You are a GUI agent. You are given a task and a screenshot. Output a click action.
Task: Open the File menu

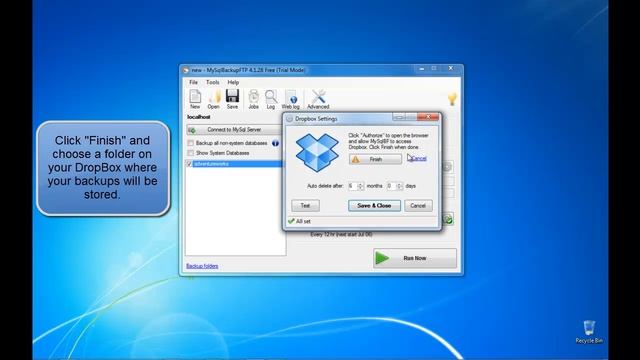click(x=193, y=82)
